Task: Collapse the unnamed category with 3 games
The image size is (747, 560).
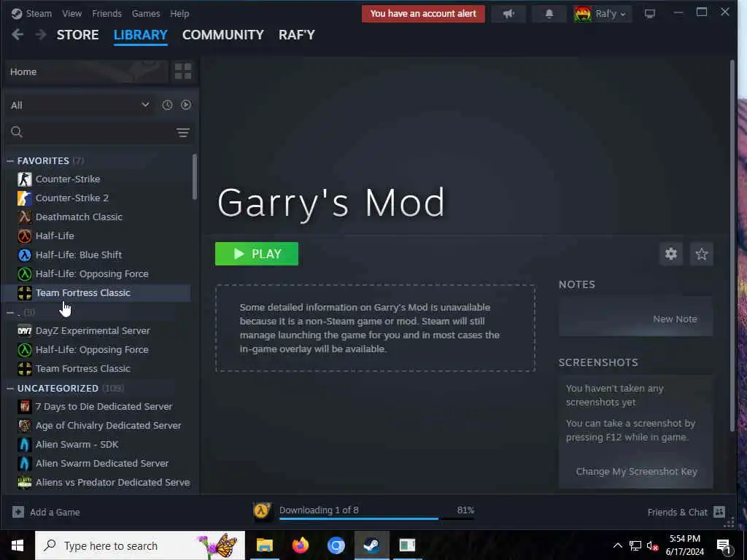Action: (x=10, y=312)
